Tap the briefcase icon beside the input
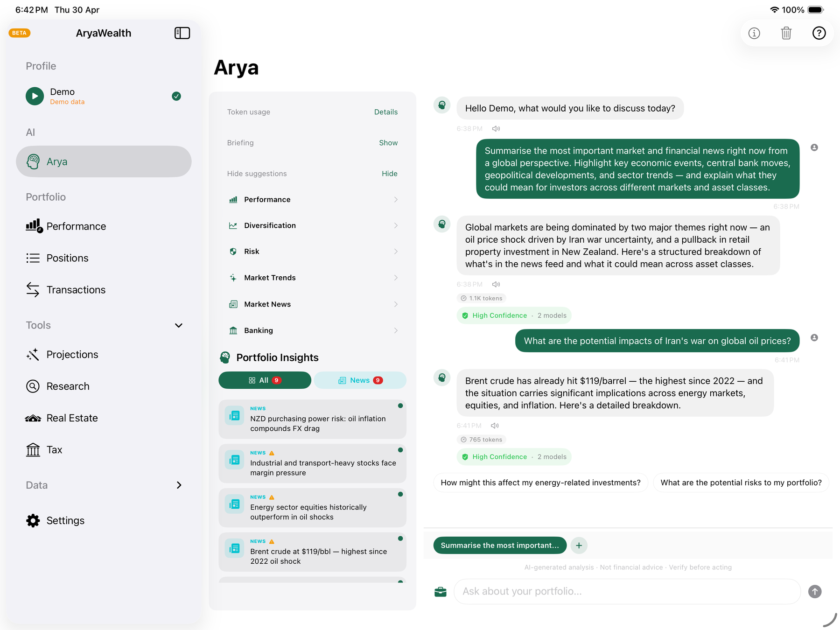The image size is (840, 630). click(x=441, y=592)
